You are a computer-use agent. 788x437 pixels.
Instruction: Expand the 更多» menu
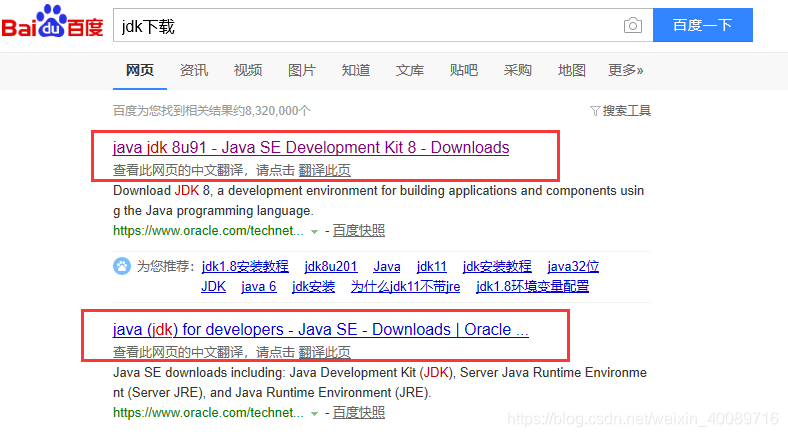(x=626, y=70)
